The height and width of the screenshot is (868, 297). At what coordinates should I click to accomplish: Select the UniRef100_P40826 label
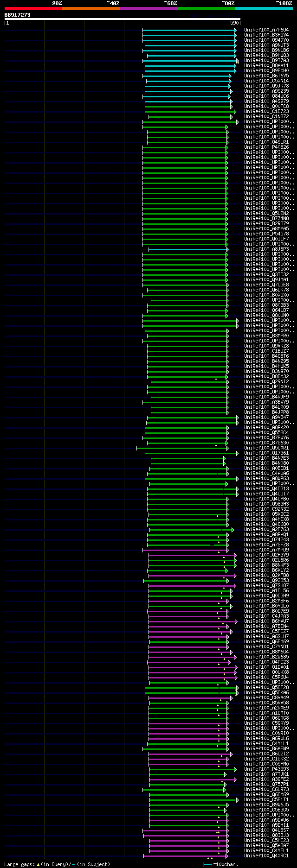click(x=266, y=147)
